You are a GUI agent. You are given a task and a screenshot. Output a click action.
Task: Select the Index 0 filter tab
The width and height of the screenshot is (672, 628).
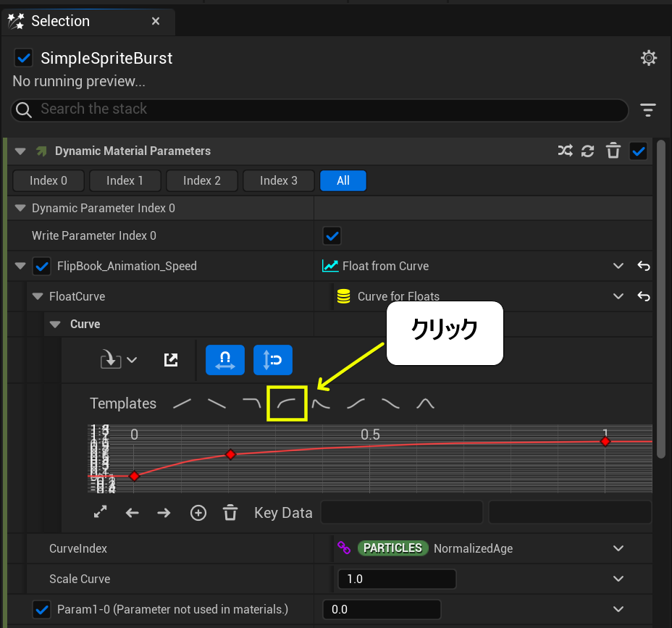(49, 180)
